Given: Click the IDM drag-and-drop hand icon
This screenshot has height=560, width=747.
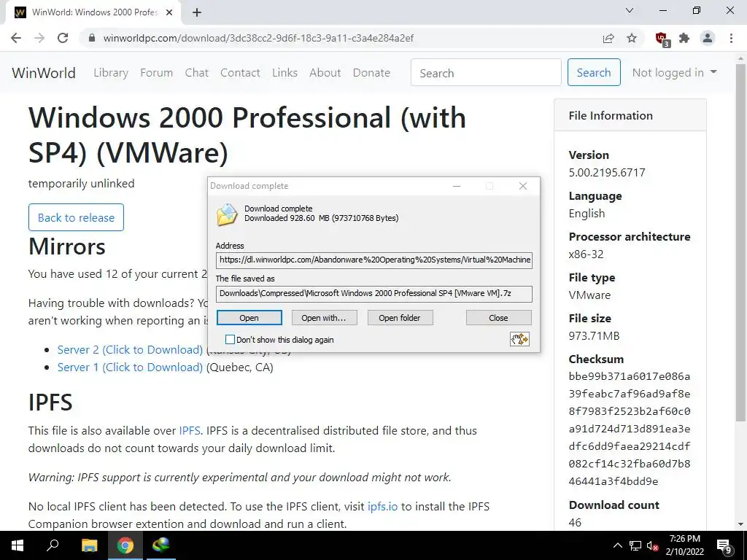Looking at the screenshot, I should (x=519, y=339).
